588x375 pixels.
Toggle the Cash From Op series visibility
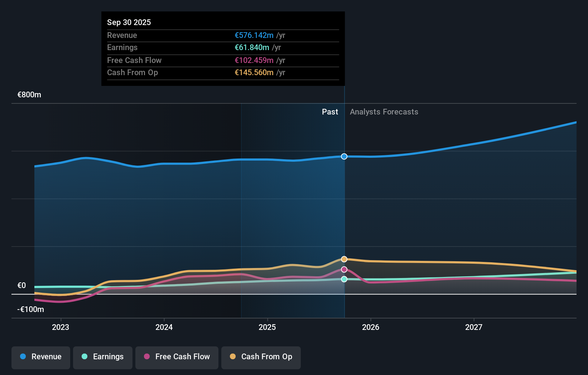click(261, 357)
